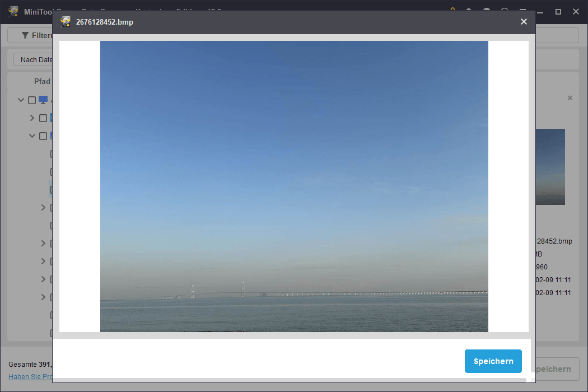Screen dimensions: 588x392
Task: Click the large sky and bridge preview image
Action: coord(294,186)
